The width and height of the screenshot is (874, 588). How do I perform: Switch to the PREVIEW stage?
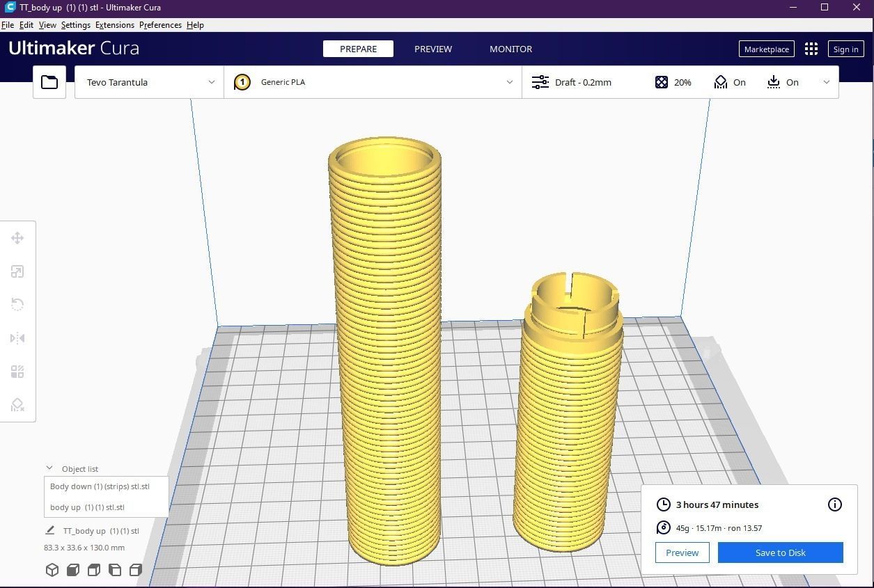click(x=433, y=49)
